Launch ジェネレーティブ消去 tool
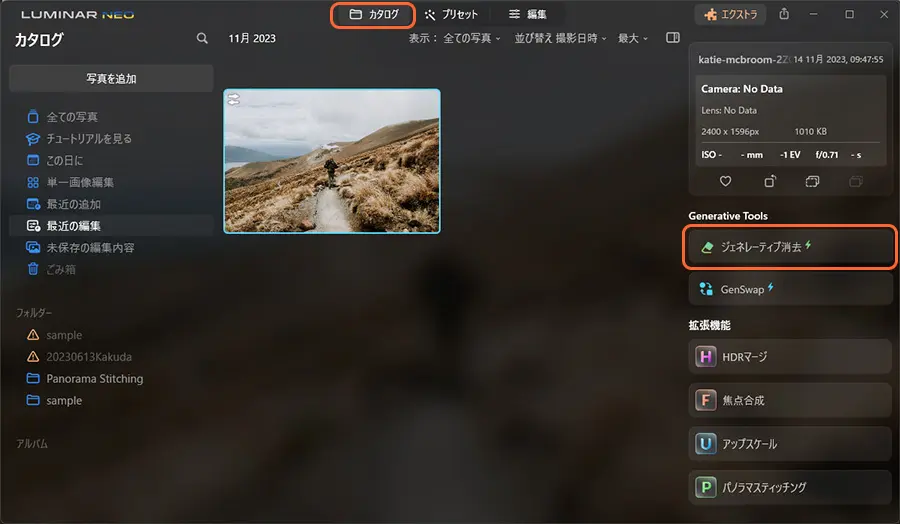900x524 pixels. point(790,247)
